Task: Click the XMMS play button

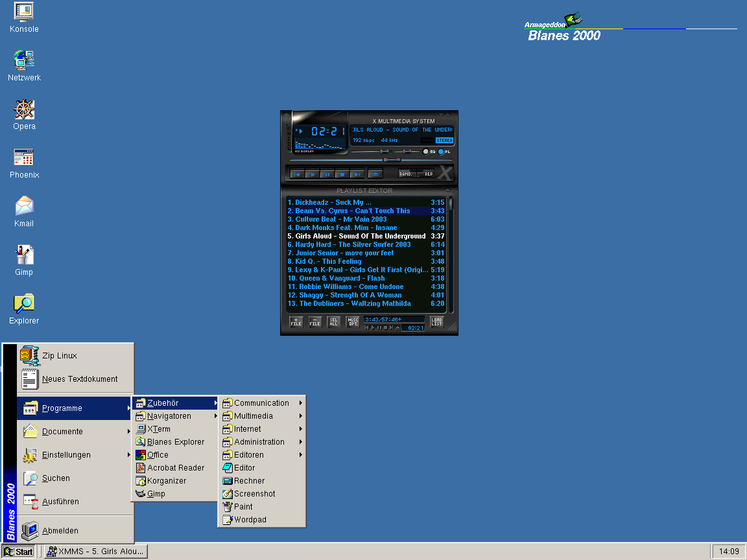Action: (x=313, y=174)
